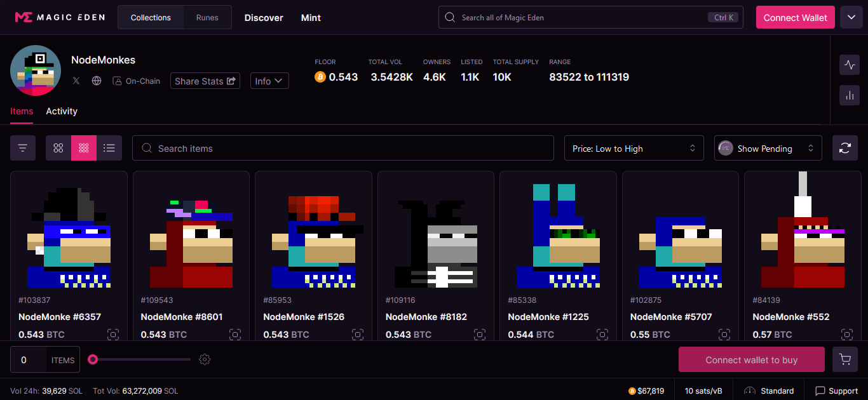Open the Standard speed gauge setting
This screenshot has width=868, height=400.
[769, 390]
